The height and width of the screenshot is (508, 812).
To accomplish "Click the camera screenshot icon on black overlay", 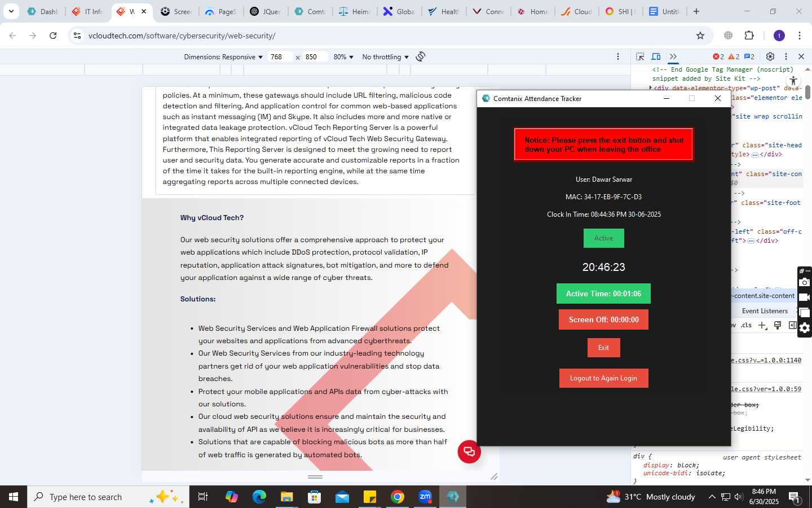I will [805, 282].
